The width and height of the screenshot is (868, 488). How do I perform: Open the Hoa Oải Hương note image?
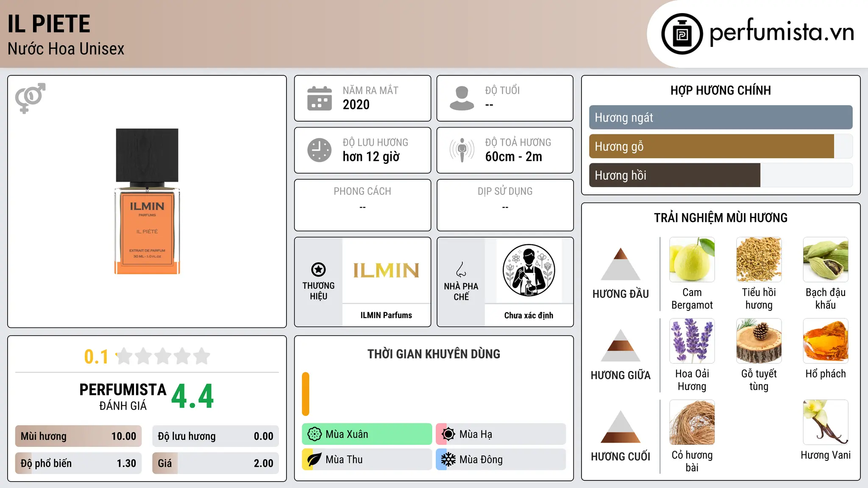pos(692,341)
